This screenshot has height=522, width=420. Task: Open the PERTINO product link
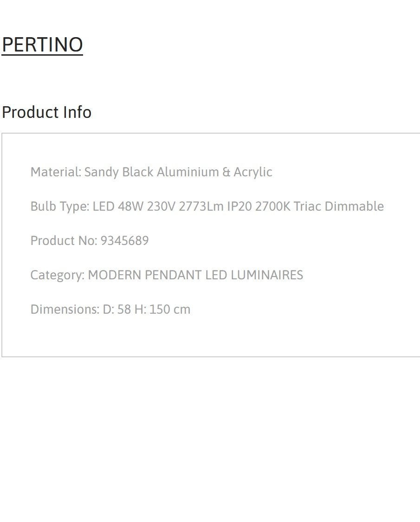[42, 45]
